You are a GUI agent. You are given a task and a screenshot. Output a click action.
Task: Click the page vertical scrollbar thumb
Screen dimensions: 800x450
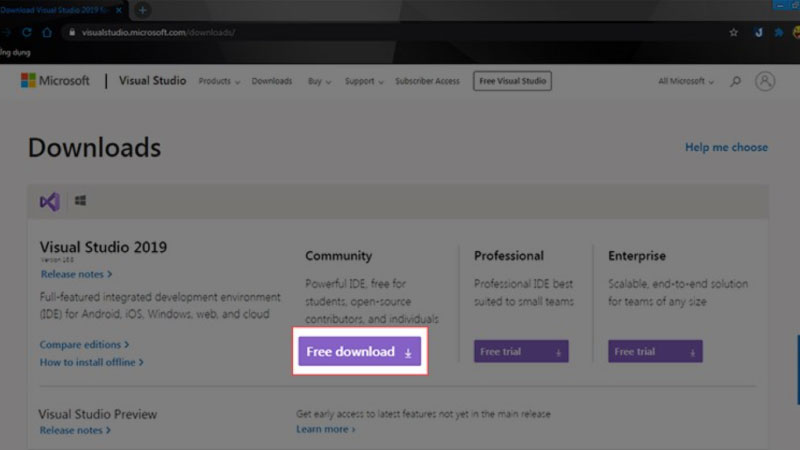pos(798,370)
